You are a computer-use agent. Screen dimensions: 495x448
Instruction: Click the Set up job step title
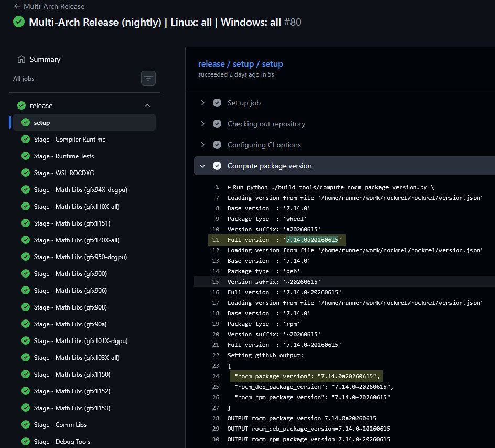point(244,103)
